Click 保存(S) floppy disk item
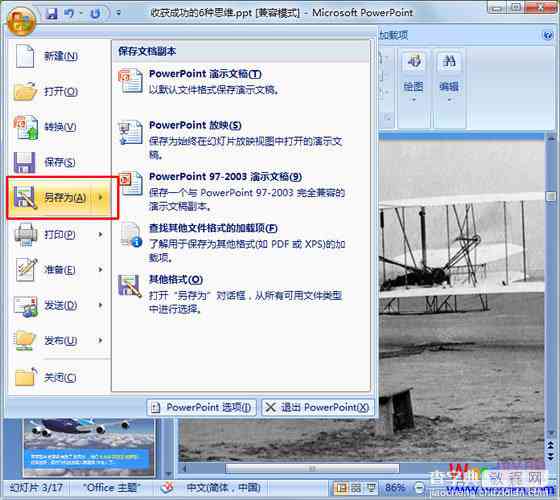Screen dimensions: 560x500 (x=59, y=162)
